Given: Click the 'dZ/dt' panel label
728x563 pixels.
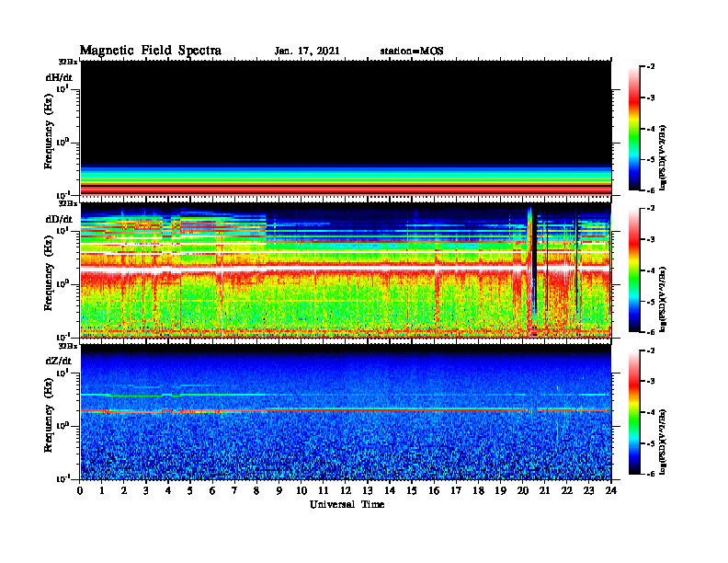Looking at the screenshot, I should click(59, 361).
